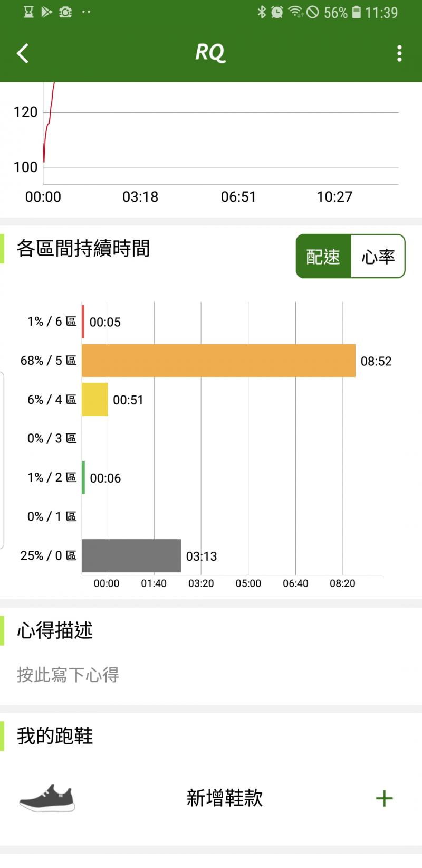422x868 pixels.
Task: Tap the side drawer handle on left edge
Action: (2, 459)
